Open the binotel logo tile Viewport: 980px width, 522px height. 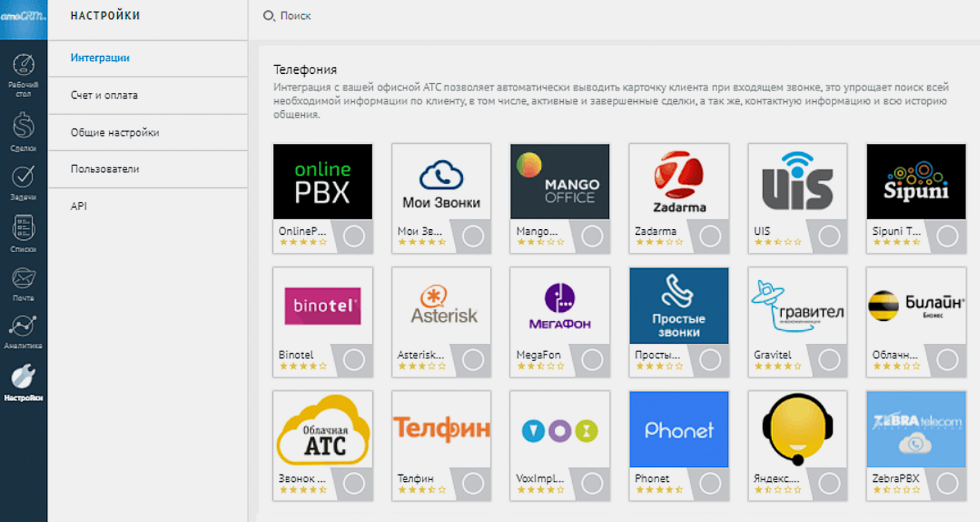[x=323, y=306]
